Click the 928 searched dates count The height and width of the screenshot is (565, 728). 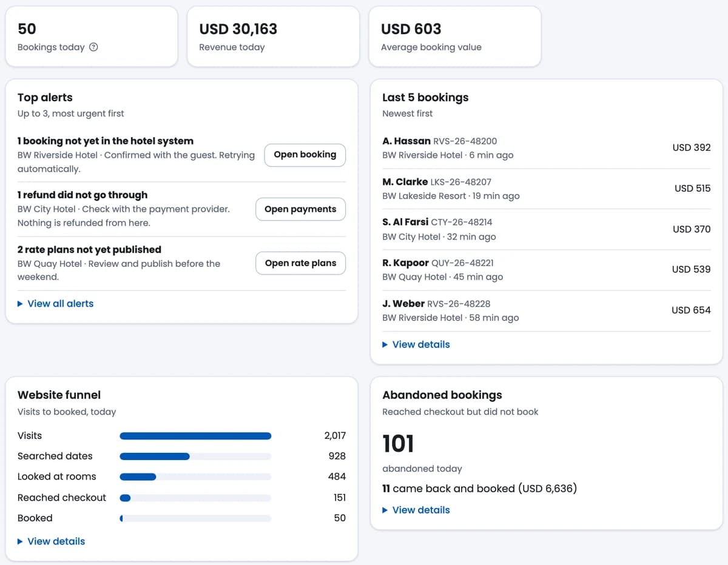[337, 456]
